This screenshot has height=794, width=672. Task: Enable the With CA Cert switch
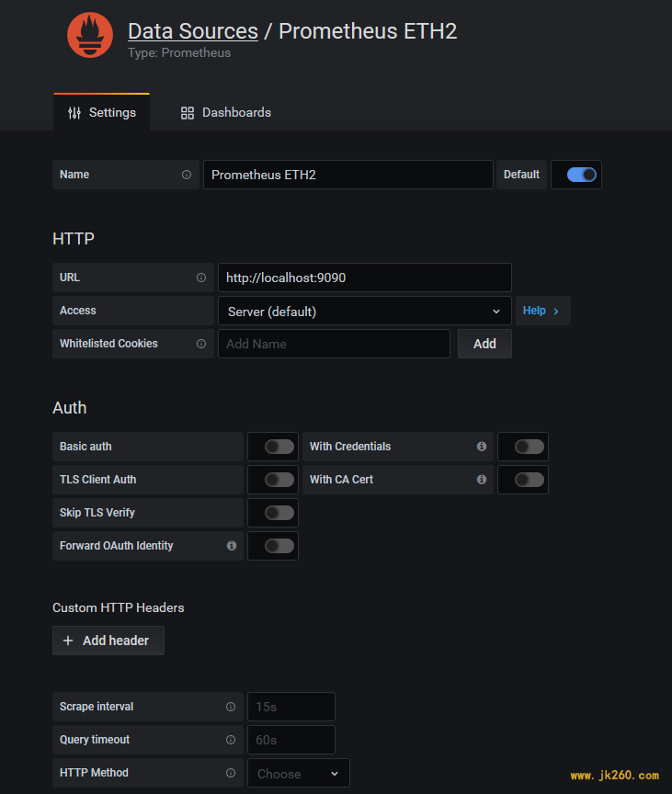pyautogui.click(x=530, y=480)
